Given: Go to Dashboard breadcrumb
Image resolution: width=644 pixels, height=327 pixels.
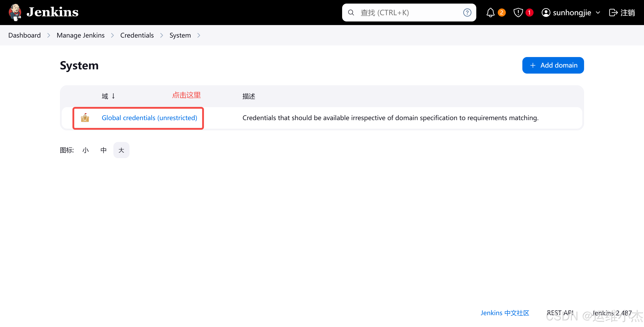Looking at the screenshot, I should pos(25,35).
